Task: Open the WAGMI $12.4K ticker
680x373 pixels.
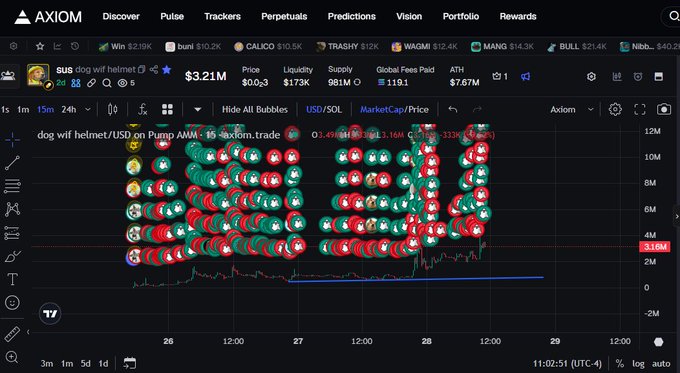Action: 425,46
